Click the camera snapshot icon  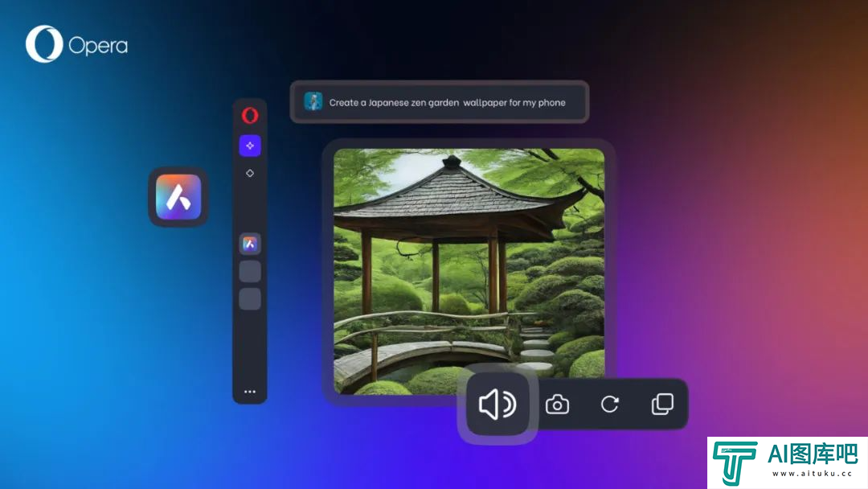[x=557, y=405]
